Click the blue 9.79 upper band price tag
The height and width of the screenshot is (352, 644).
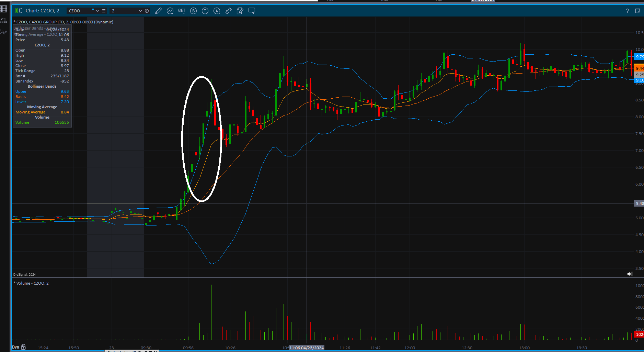[x=639, y=57]
